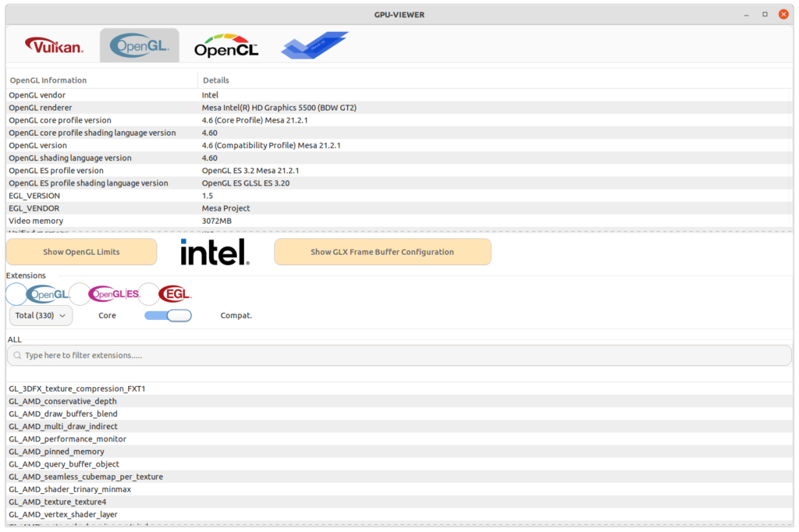
Task: Select the OpenGL vendor row
Action: pyautogui.click(x=399, y=95)
